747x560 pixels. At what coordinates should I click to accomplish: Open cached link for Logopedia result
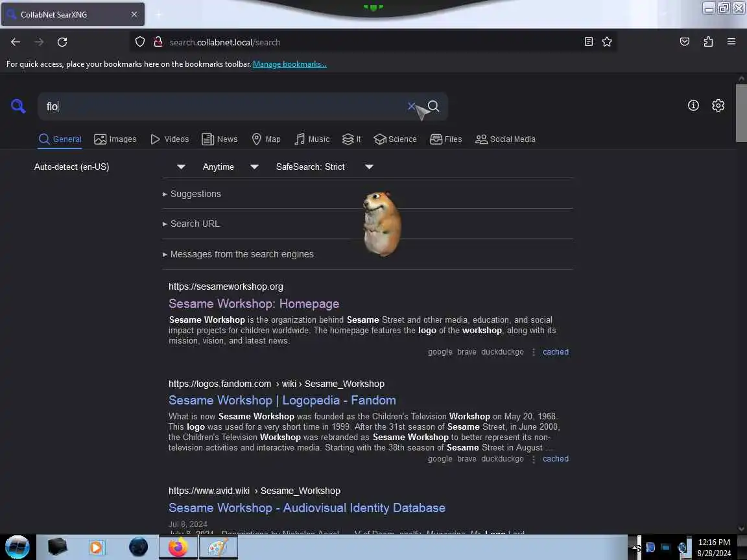point(556,459)
